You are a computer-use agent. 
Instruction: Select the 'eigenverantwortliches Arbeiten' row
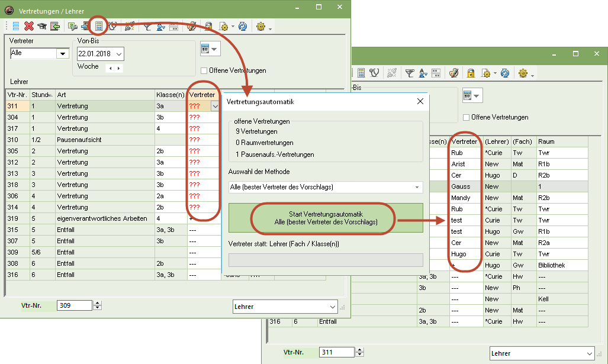pyautogui.click(x=113, y=218)
